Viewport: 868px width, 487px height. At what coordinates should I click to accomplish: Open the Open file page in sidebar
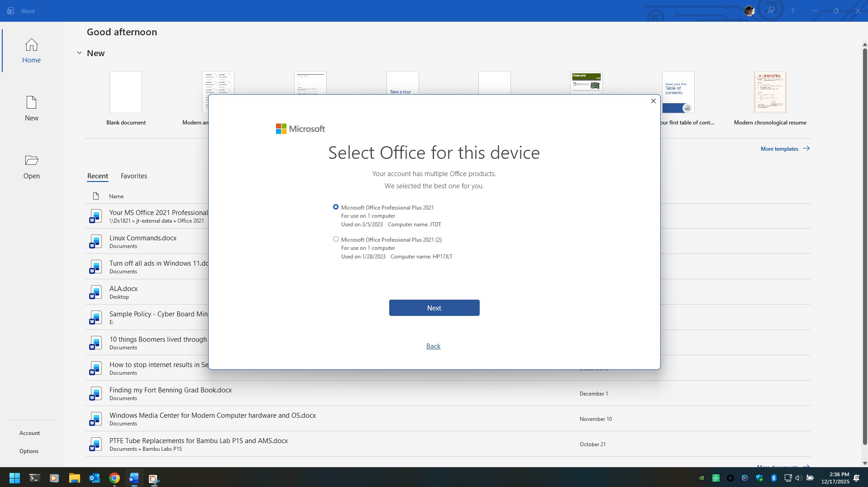[x=31, y=167]
